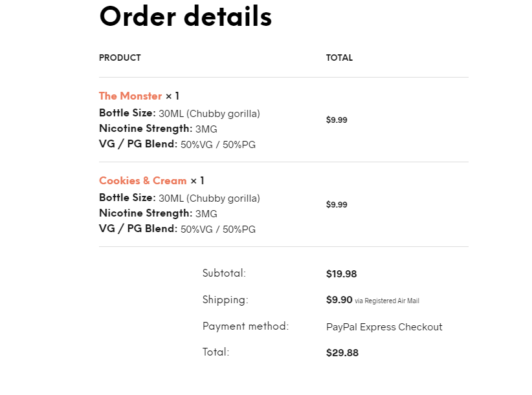Click the PRODUCT column header
This screenshot has height=395, width=532.
click(x=120, y=58)
